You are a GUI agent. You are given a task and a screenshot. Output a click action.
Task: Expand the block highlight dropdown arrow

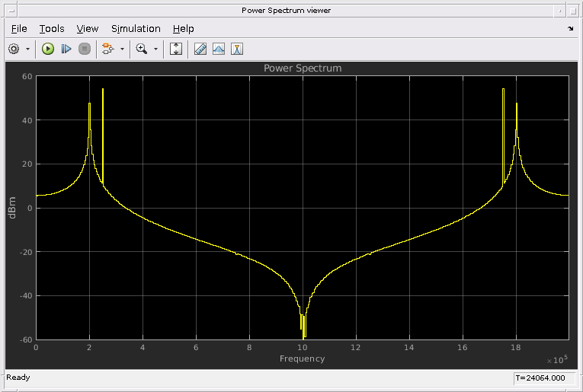point(122,49)
